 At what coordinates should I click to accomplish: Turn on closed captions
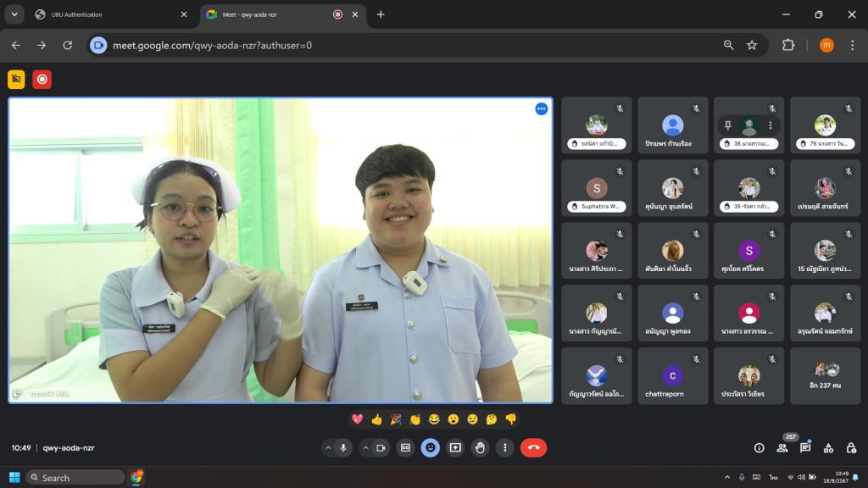tap(405, 447)
